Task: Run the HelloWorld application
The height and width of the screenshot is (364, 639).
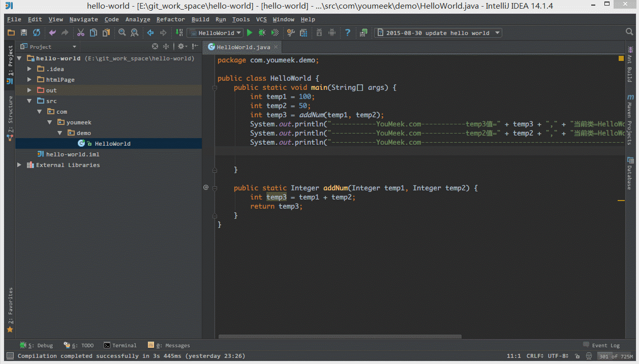Action: (250, 32)
